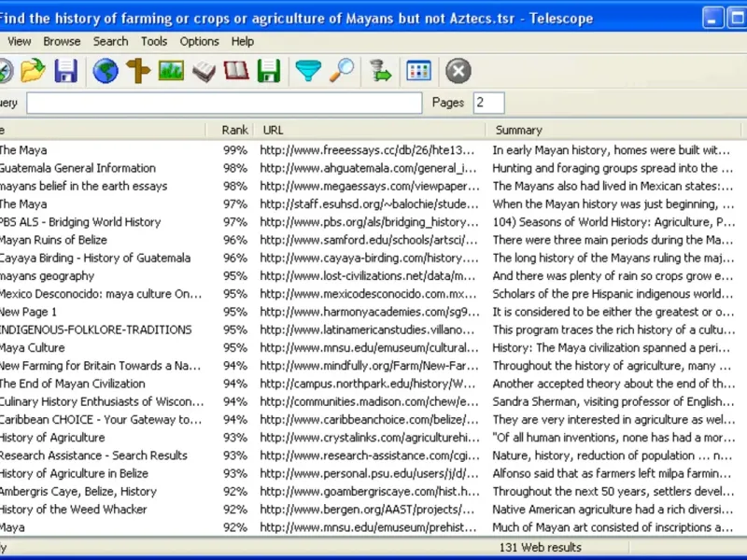747x560 pixels.
Task: Select the 'PBS ALS - Bridging World History' row
Action: [373, 222]
